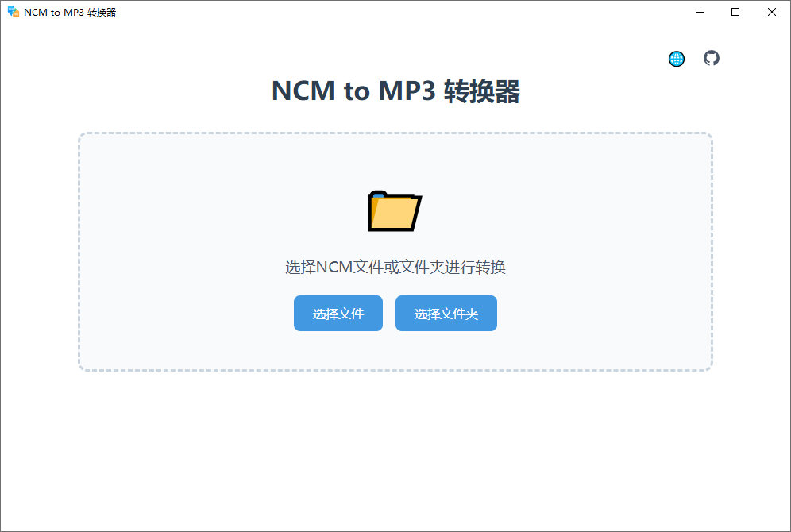Click the word MP3 in the large heading
The image size is (791, 532).
[407, 91]
